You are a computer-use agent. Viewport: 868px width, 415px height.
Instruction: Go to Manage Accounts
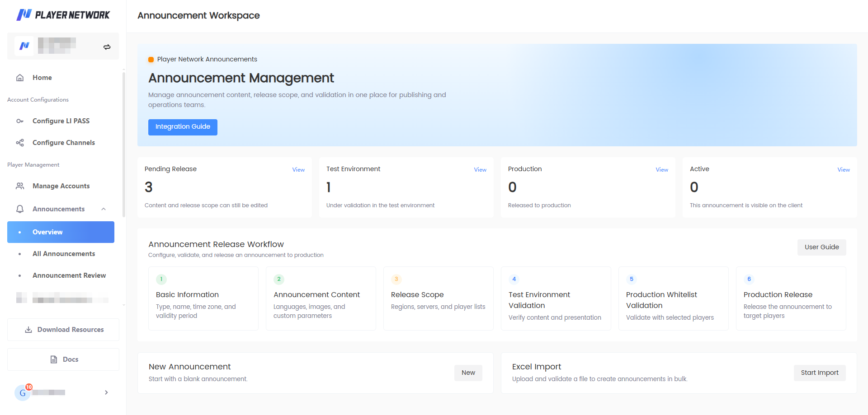[61, 186]
